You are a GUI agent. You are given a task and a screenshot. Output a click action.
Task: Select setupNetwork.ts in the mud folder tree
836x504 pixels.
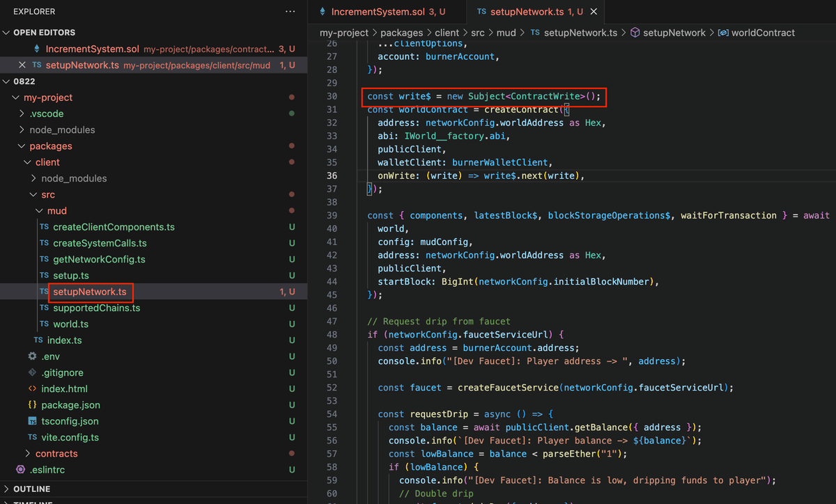(x=153, y=292)
